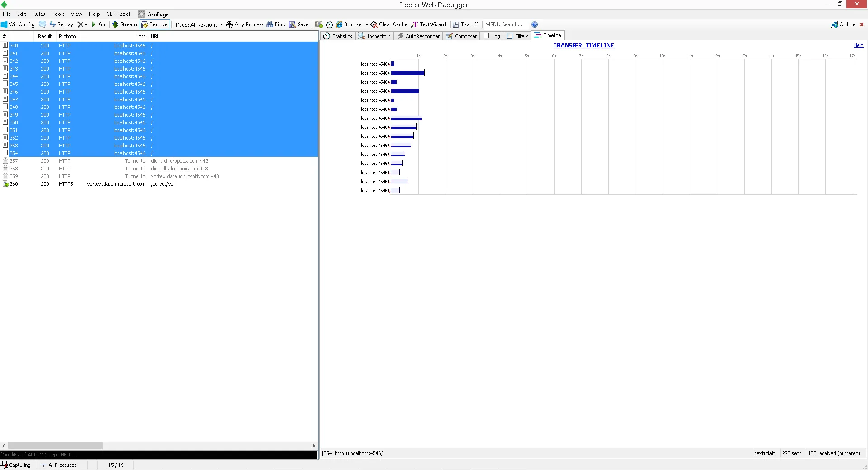
Task: Click the lock icon of session 357
Action: click(x=5, y=161)
